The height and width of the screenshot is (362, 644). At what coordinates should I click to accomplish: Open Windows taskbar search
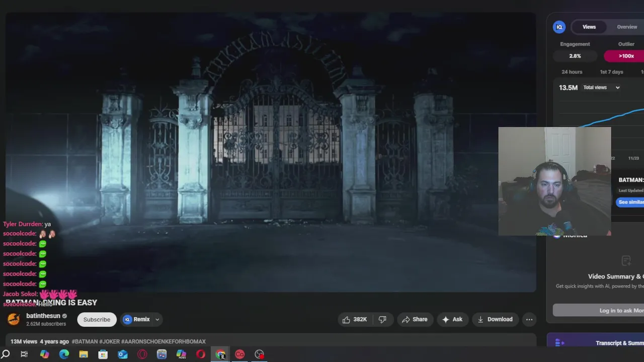coord(6,354)
